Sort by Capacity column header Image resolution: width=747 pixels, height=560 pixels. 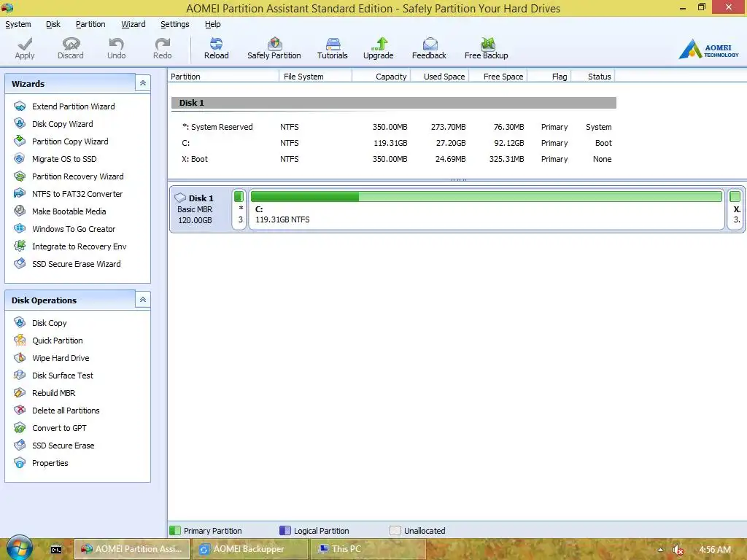pos(381,77)
